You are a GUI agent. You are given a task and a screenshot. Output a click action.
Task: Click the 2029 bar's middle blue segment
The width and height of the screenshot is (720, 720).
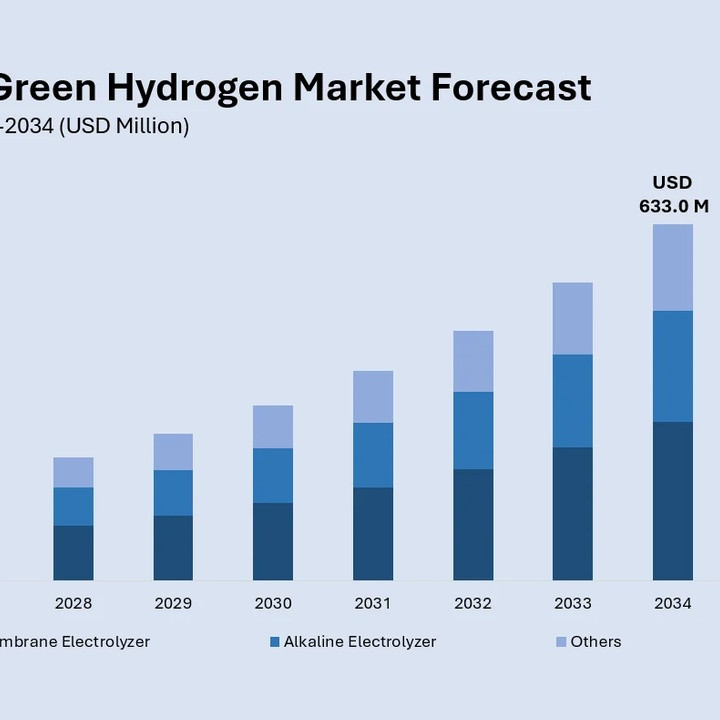(173, 493)
